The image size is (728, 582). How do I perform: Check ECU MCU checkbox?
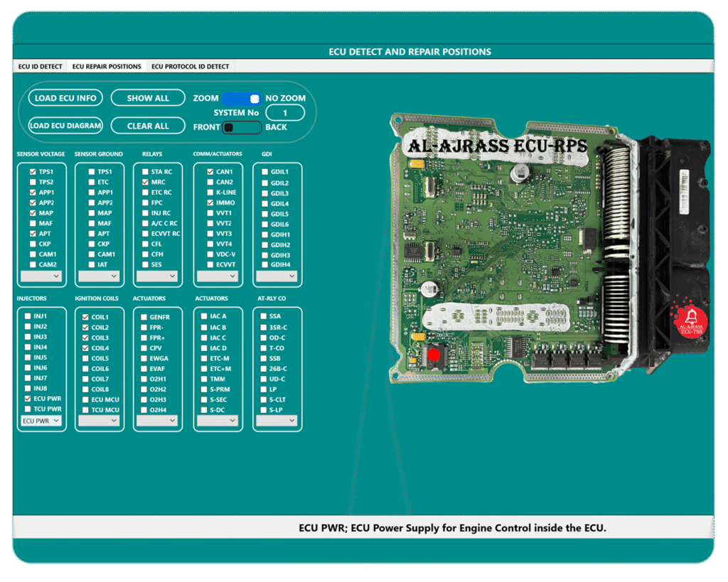(85, 399)
